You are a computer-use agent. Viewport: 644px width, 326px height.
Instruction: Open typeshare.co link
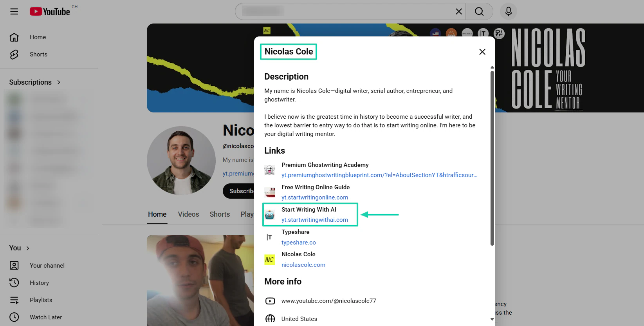tap(299, 243)
